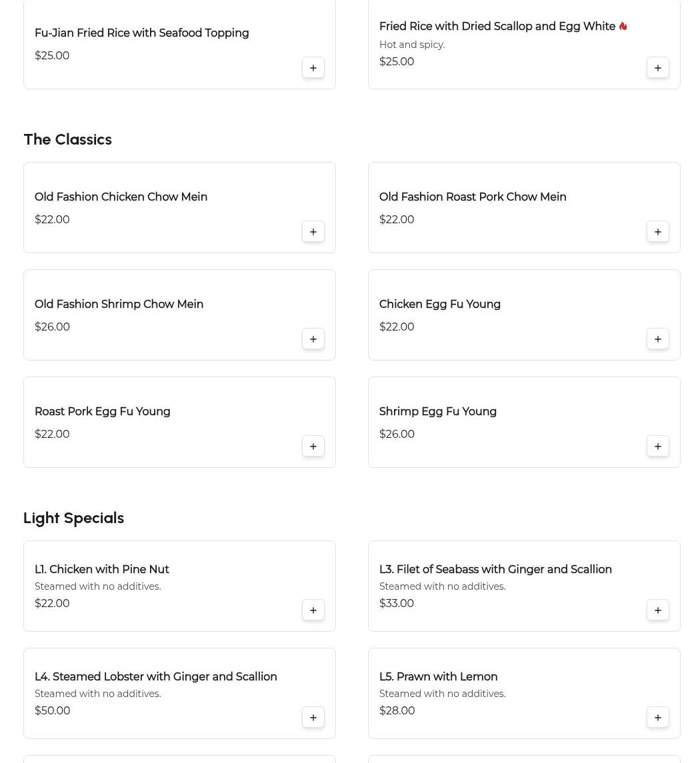Open Shrimp Egg Fu Young item title

pos(437,412)
